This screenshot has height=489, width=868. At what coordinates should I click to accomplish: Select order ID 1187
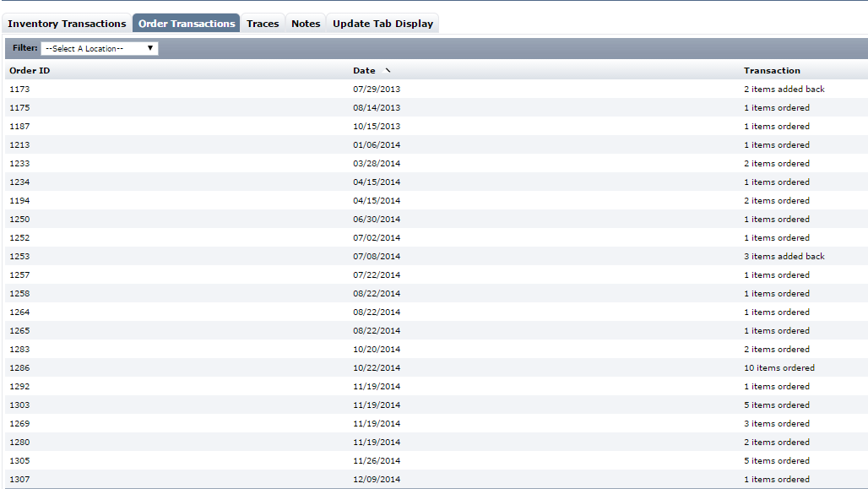click(x=19, y=127)
